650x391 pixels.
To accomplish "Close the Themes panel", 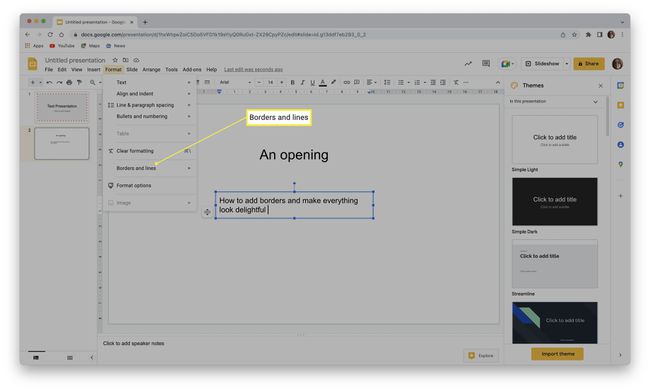I will tap(600, 86).
